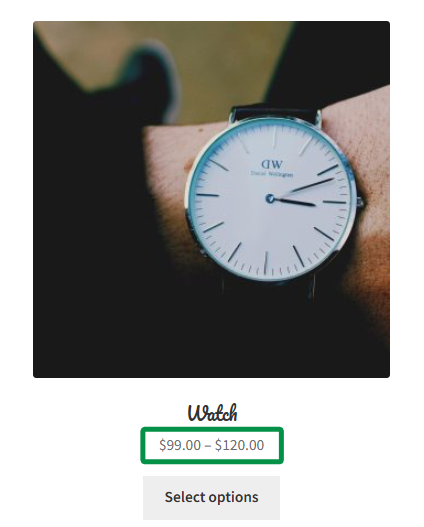This screenshot has height=527, width=424.
Task: Click the 6 o'clock marker on dial
Action: (x=266, y=263)
